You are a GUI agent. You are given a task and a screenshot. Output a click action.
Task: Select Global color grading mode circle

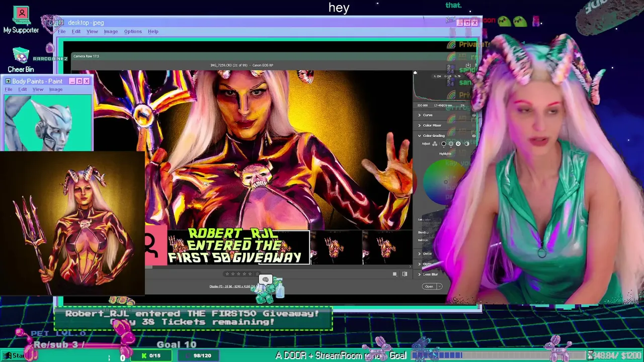click(x=466, y=144)
